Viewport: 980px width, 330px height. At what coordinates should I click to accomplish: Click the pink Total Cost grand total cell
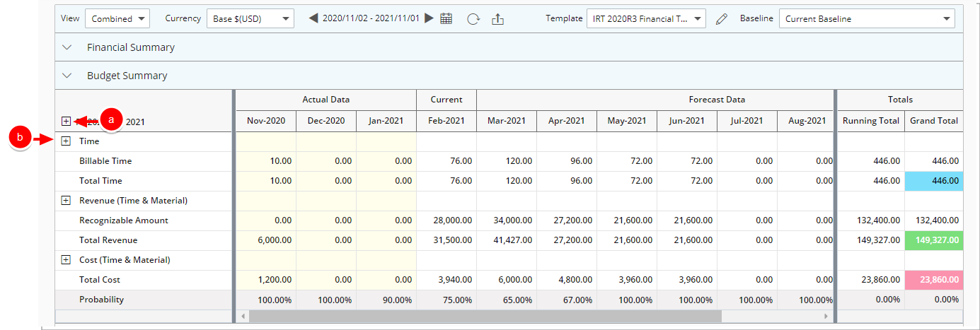coord(934,280)
